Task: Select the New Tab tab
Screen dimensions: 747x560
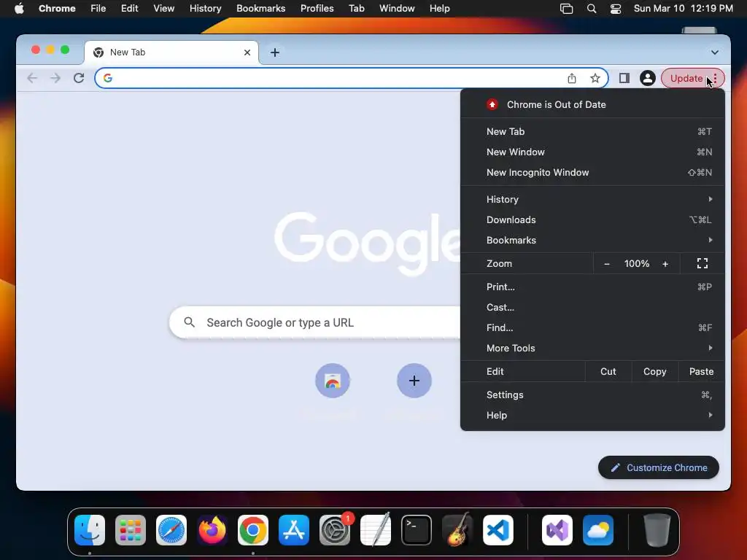Action: point(171,52)
